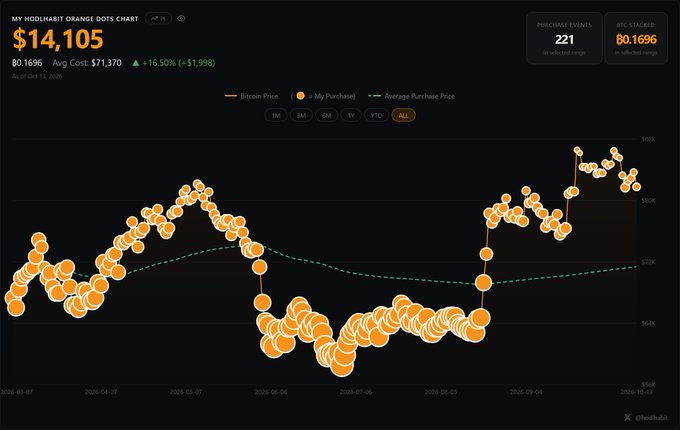680x430 pixels.
Task: Open the BTC Stacked card
Action: point(636,38)
